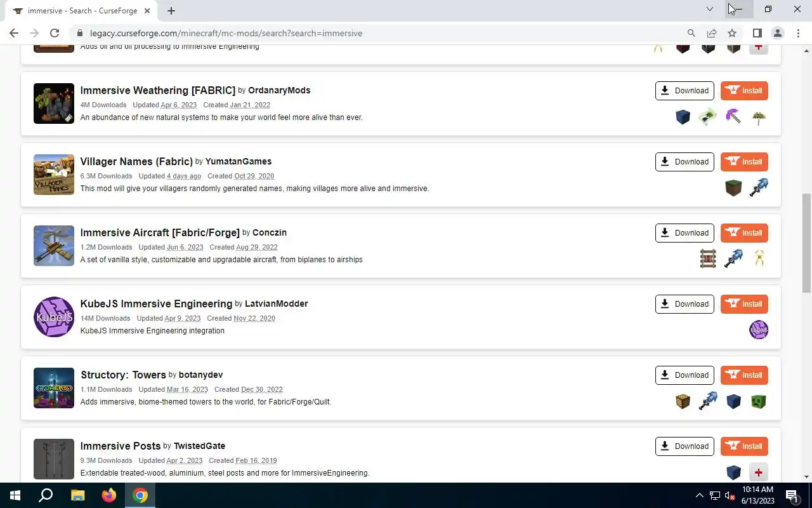The width and height of the screenshot is (812, 508).
Task: Open Firefox from the taskbar
Action: coord(109,495)
